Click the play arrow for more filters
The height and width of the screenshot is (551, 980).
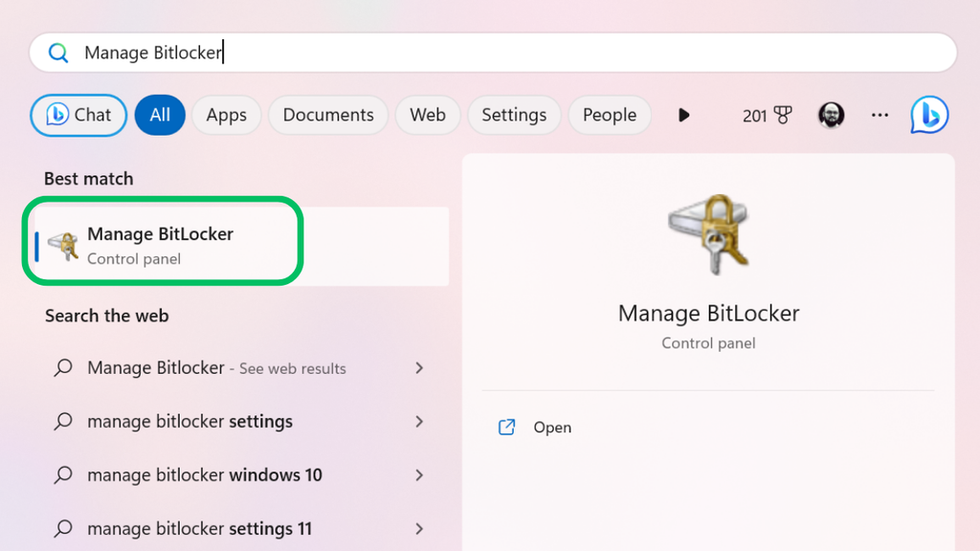(x=683, y=115)
